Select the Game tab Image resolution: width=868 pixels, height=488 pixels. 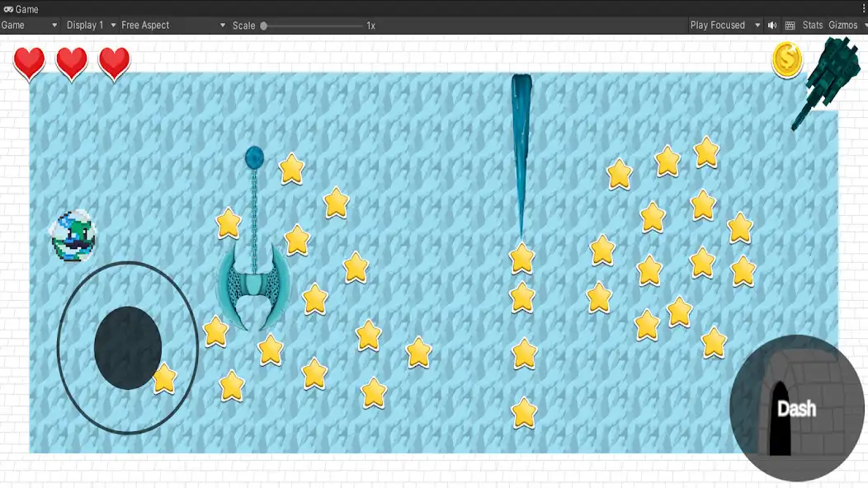point(21,9)
